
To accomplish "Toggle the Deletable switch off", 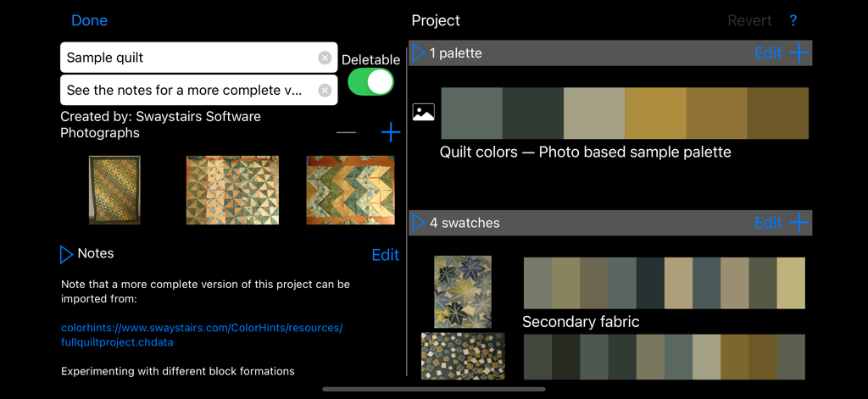I will coord(370,82).
